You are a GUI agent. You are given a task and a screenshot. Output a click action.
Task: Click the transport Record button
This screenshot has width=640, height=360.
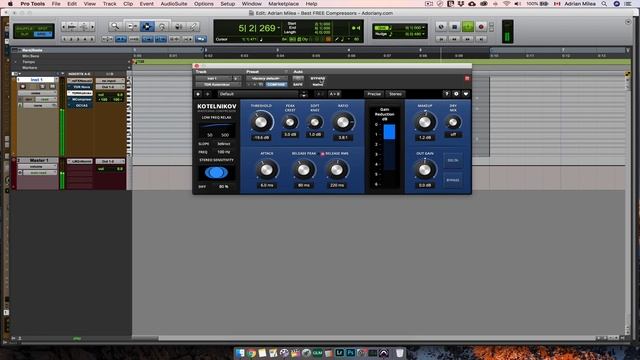pyautogui.click(x=481, y=27)
